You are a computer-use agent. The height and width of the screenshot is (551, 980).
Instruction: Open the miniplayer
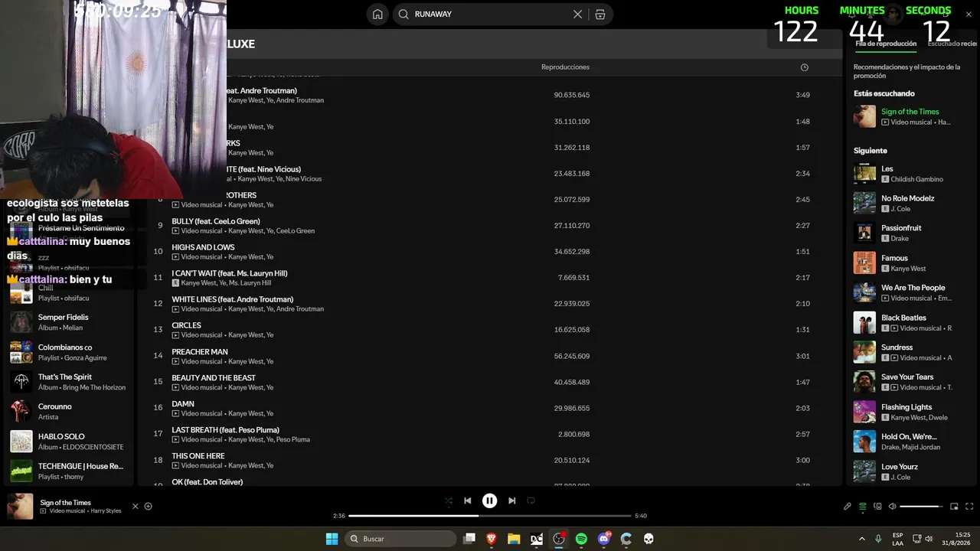(x=954, y=506)
